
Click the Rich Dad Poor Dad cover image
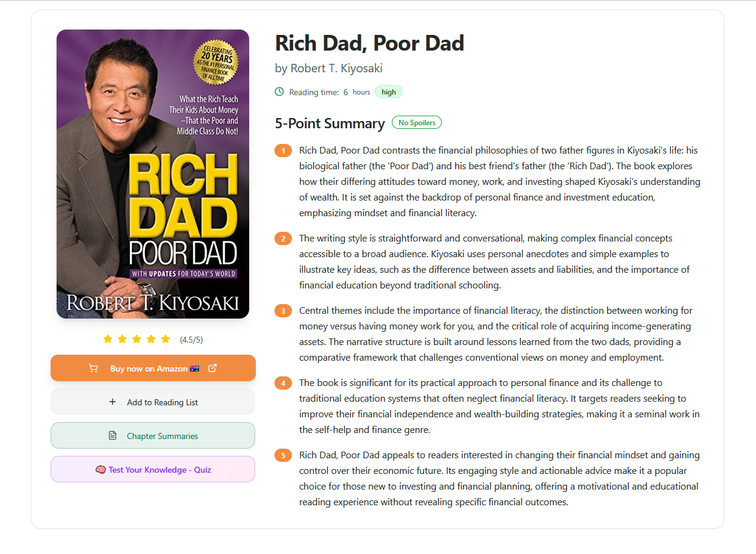(153, 174)
